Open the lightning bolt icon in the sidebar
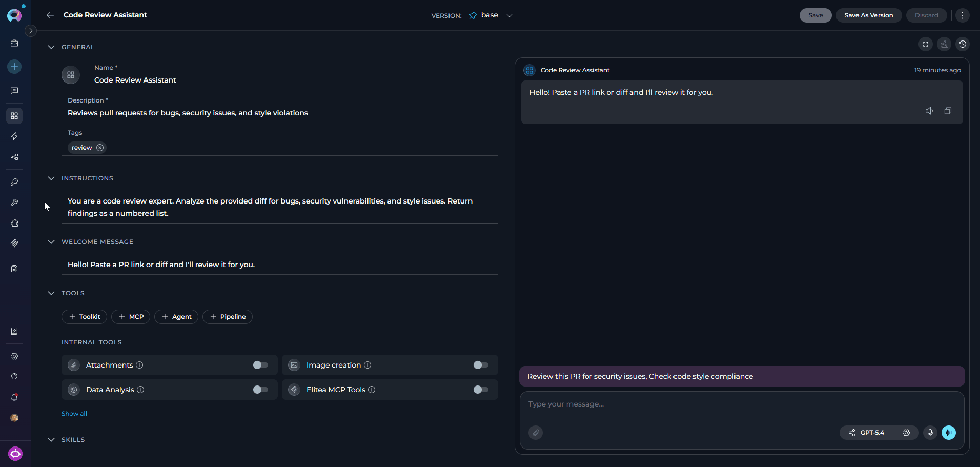This screenshot has width=980, height=467. pos(14,136)
